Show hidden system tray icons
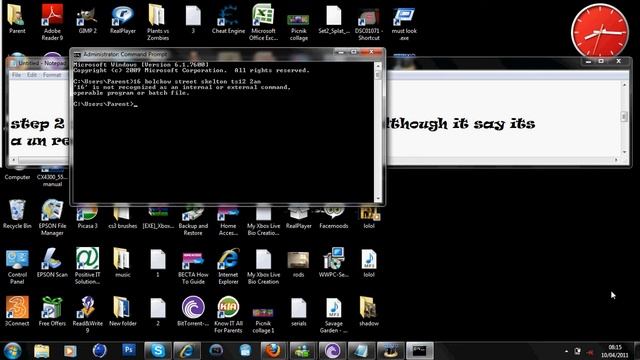Image resolution: width=640 pixels, height=360 pixels. tap(567, 351)
